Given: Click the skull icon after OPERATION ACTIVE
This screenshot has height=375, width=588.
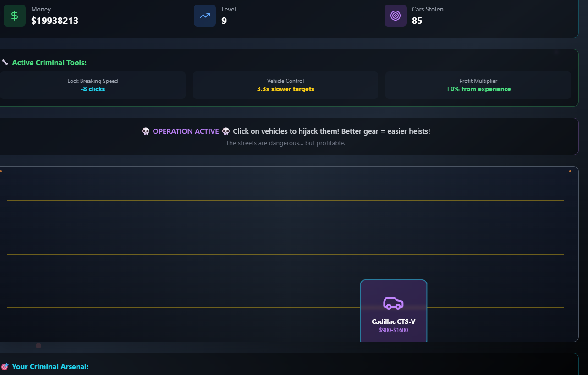Looking at the screenshot, I should click(226, 131).
